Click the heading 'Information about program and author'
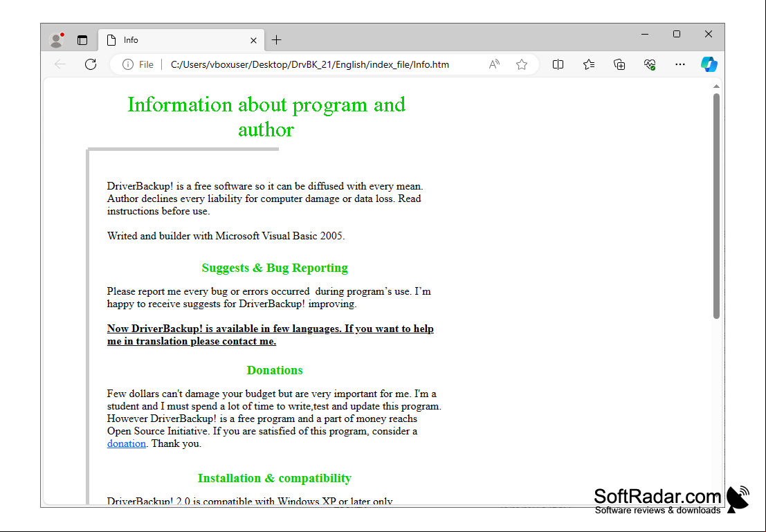The width and height of the screenshot is (766, 532). tap(266, 117)
